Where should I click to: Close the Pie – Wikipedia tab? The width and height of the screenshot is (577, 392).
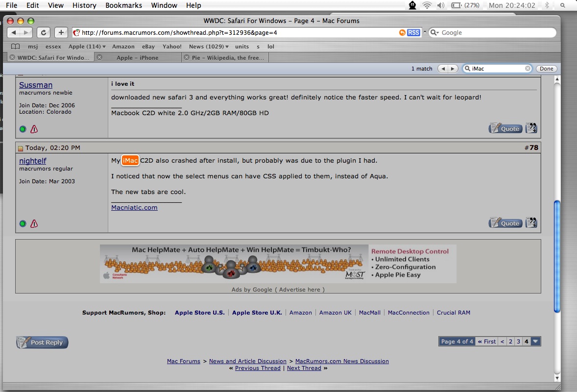click(187, 57)
